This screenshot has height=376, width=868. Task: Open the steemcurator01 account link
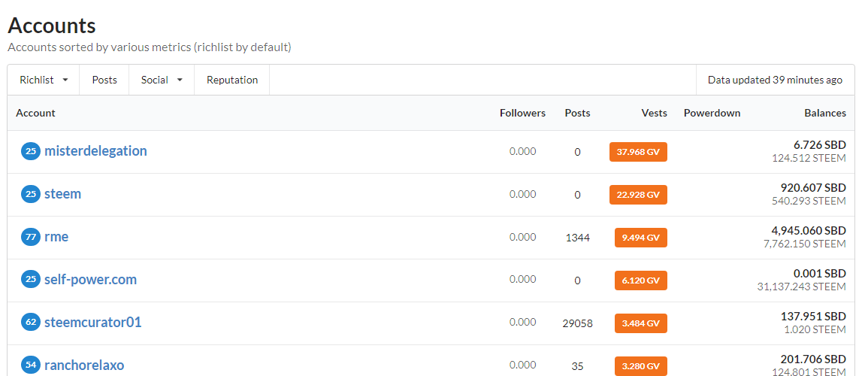[x=93, y=323]
